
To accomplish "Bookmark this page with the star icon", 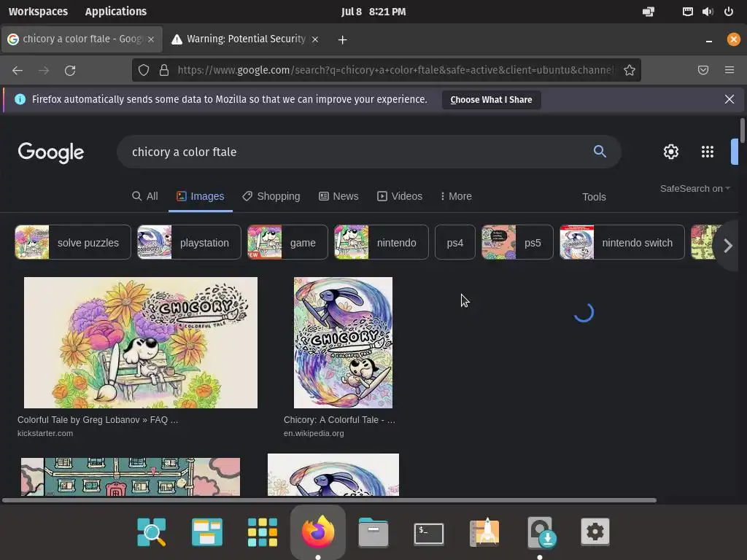I will click(630, 71).
